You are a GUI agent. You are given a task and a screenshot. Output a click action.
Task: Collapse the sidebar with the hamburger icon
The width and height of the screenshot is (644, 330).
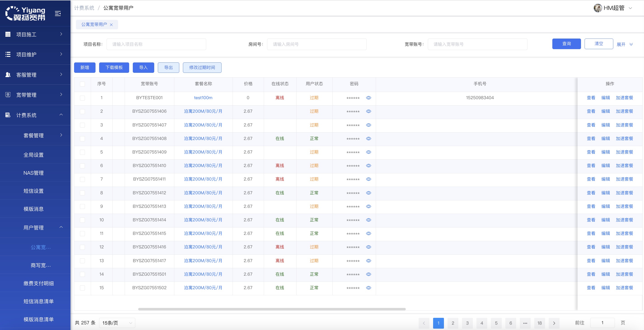click(58, 14)
